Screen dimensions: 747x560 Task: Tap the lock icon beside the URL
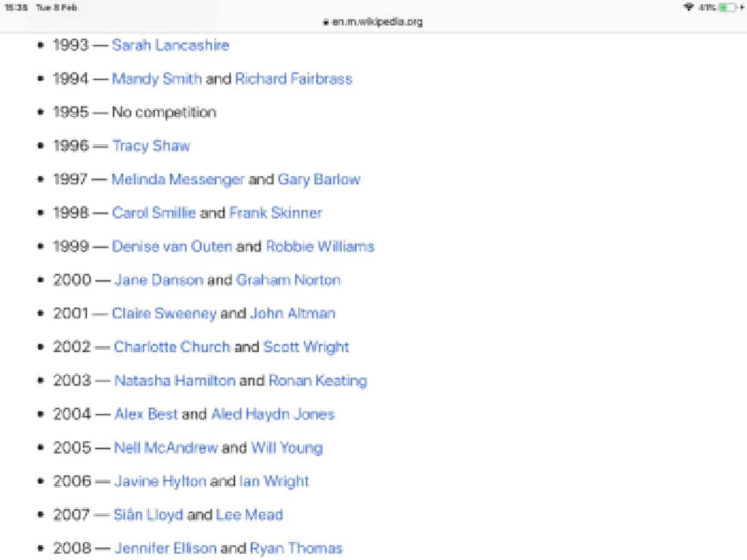tap(325, 22)
